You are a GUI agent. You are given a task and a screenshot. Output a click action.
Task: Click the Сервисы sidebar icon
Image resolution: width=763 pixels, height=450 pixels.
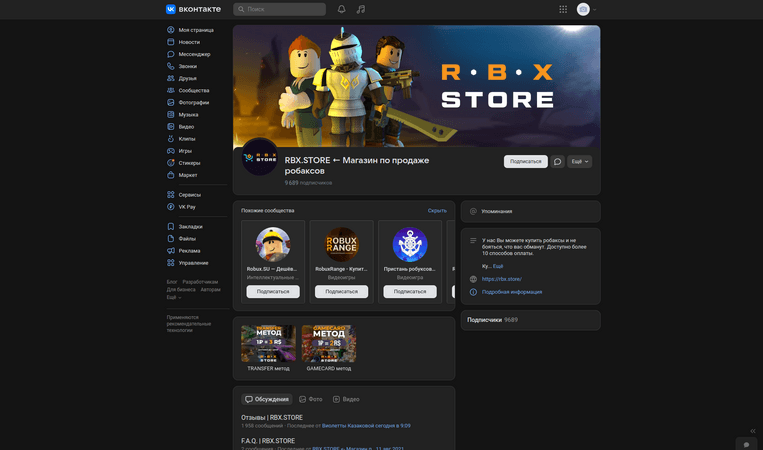coord(171,195)
